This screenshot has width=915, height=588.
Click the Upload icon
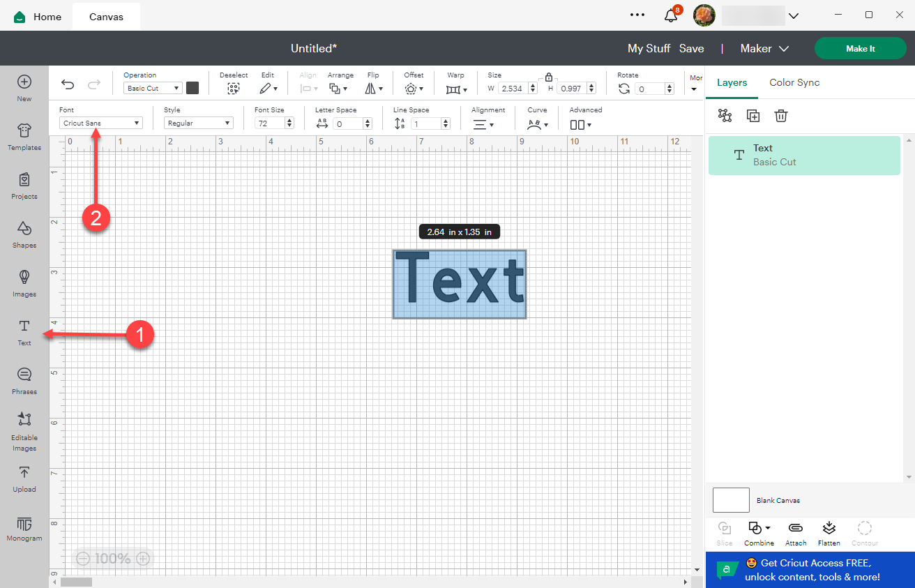[24, 478]
